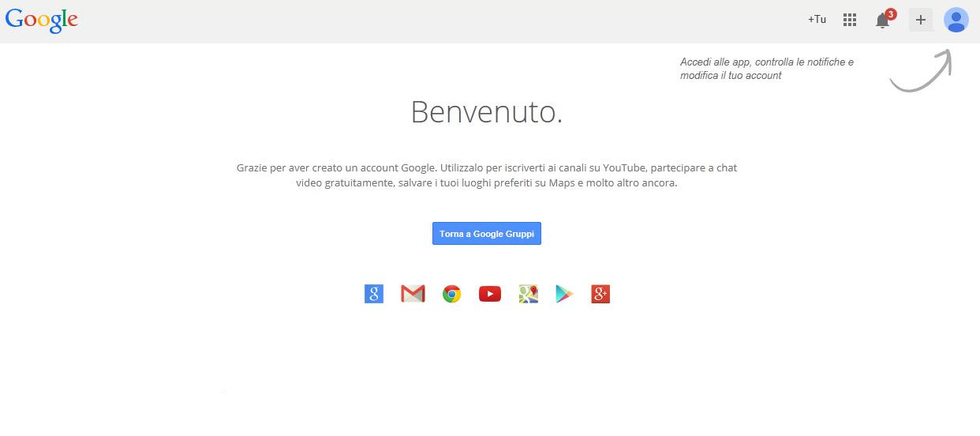Click the curved arrow pointing to avatar
The width and height of the screenshot is (980, 436).
coord(921,71)
